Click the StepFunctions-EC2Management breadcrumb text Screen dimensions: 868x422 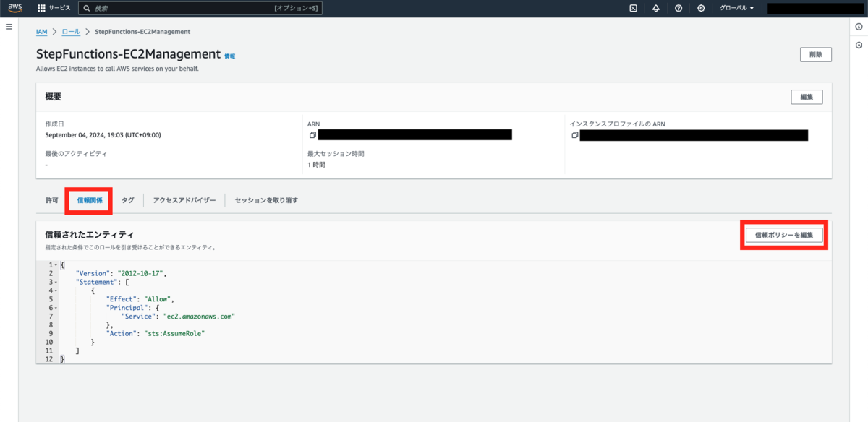pyautogui.click(x=142, y=32)
